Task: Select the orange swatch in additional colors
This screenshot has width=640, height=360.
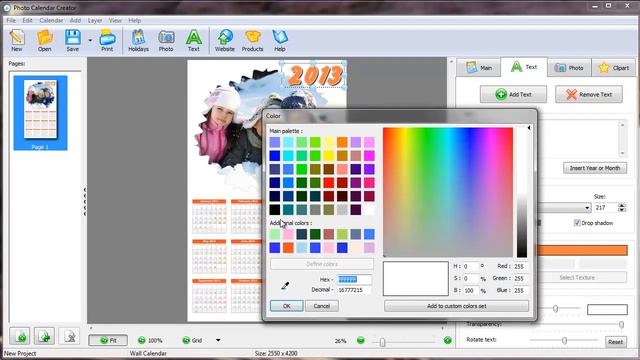Action: [288, 247]
